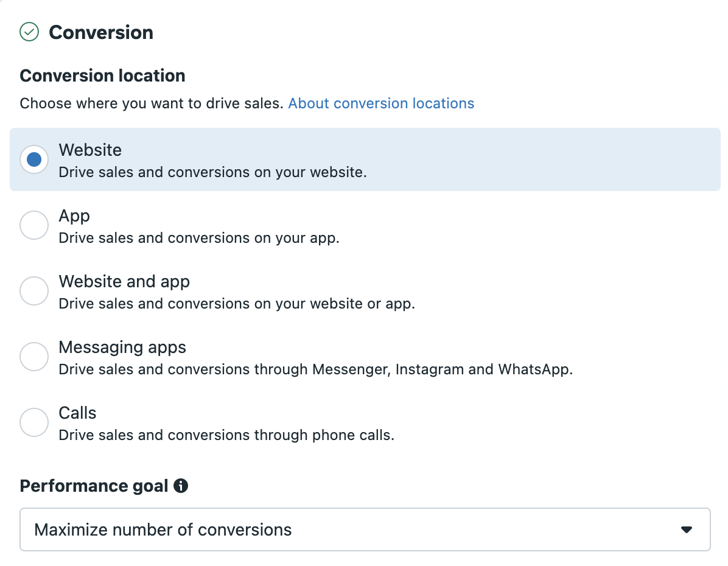The height and width of the screenshot is (566, 728).
Task: Click the Conversion section heading
Action: pyautogui.click(x=101, y=32)
